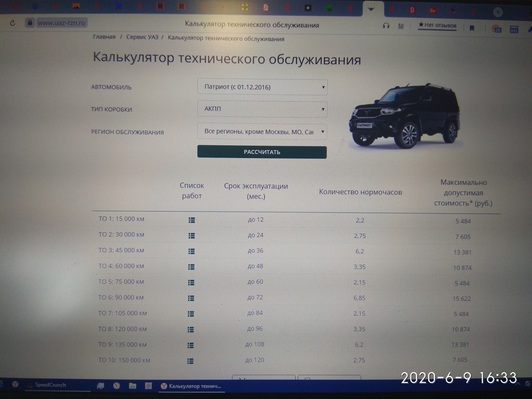
Task: Expand the Тип коробки dropdown showing АКПП
Action: point(262,109)
